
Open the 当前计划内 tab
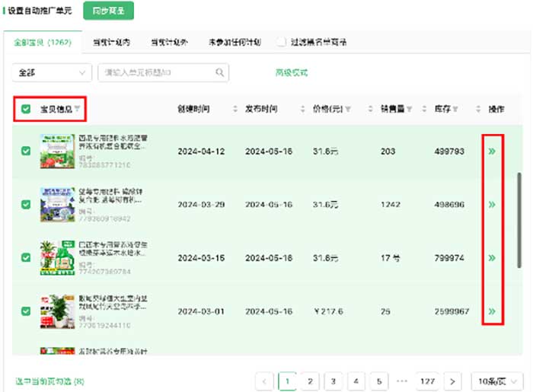click(111, 43)
